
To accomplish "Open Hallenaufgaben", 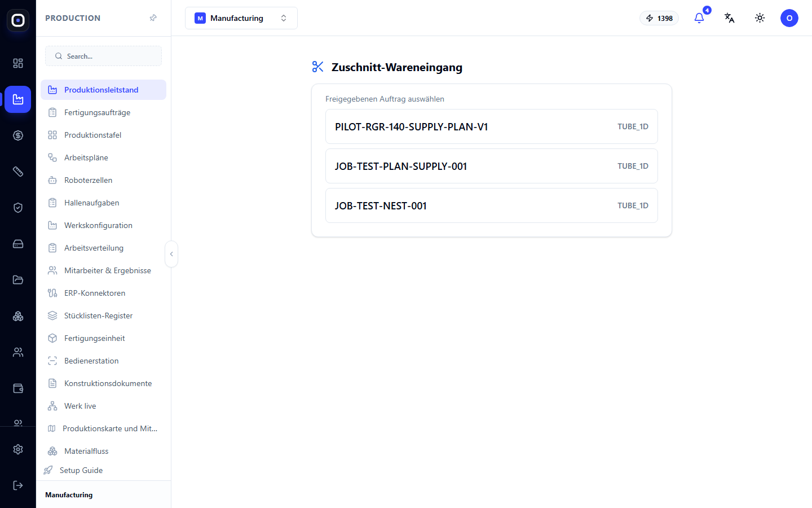I will coord(103,203).
